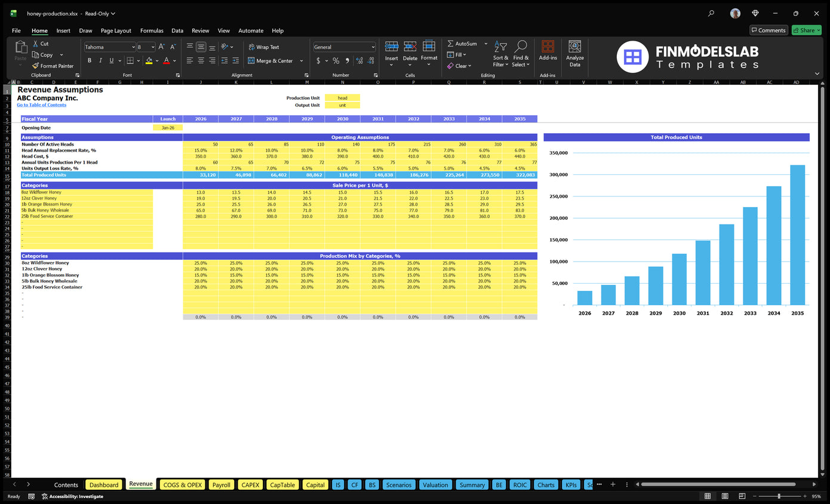Viewport: 830px width, 504px height.
Task: Toggle Underline formatting
Action: [111, 60]
